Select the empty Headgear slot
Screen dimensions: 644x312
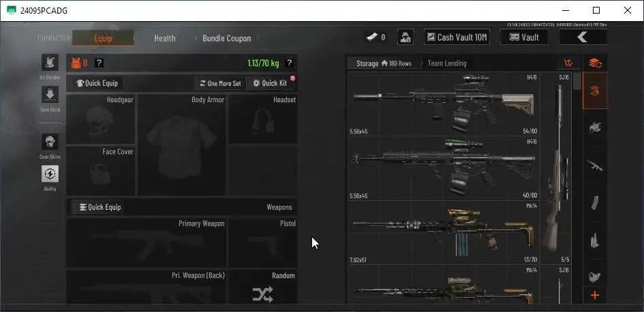101,119
